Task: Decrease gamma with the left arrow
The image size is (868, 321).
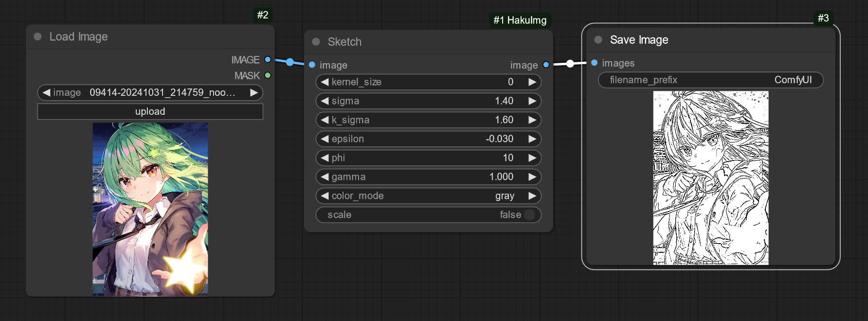Action: [325, 177]
